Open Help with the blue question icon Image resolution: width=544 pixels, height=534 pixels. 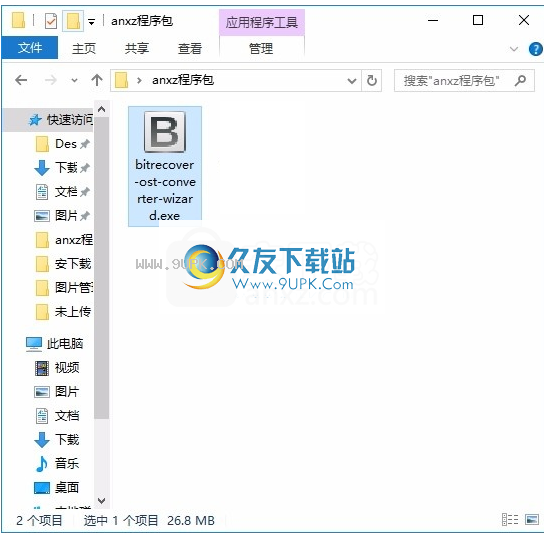(x=535, y=49)
